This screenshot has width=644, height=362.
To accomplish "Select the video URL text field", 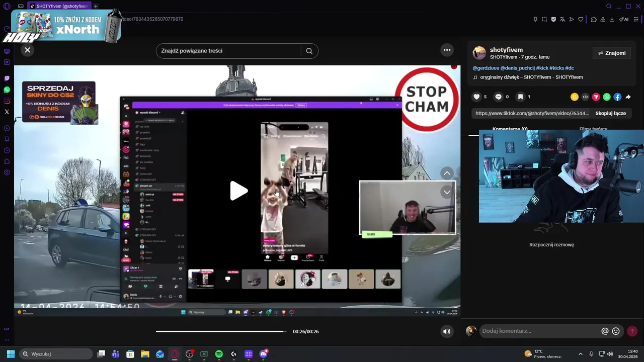I will point(532,113).
